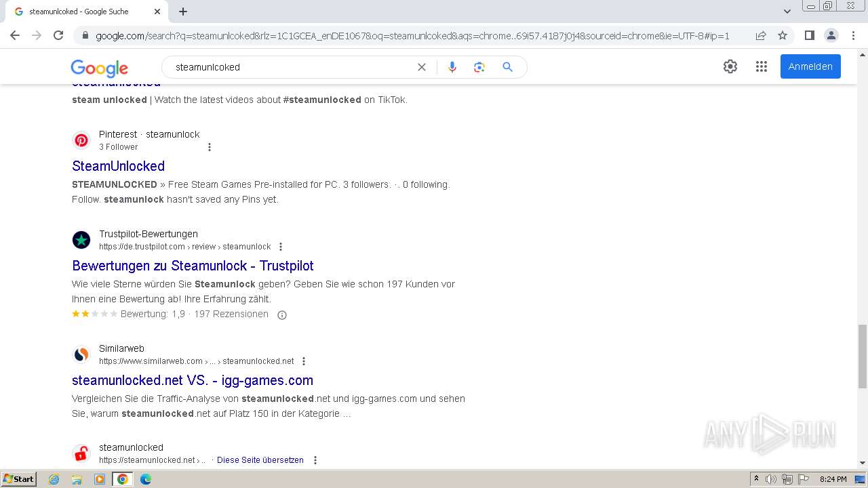This screenshot has height=488, width=868.
Task: Click the de.trustpilot.com breadcrumb URL
Action: point(184,247)
